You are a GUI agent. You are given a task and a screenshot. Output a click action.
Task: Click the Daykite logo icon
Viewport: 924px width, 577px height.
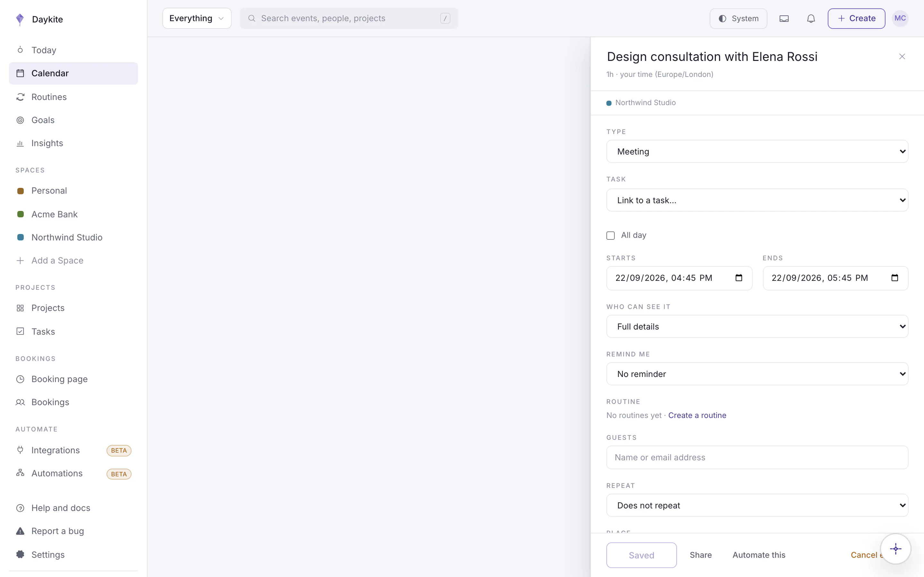(x=20, y=19)
